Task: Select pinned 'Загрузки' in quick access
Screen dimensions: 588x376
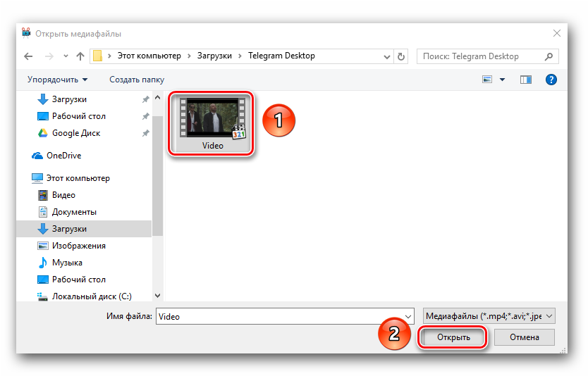Action: coord(69,99)
